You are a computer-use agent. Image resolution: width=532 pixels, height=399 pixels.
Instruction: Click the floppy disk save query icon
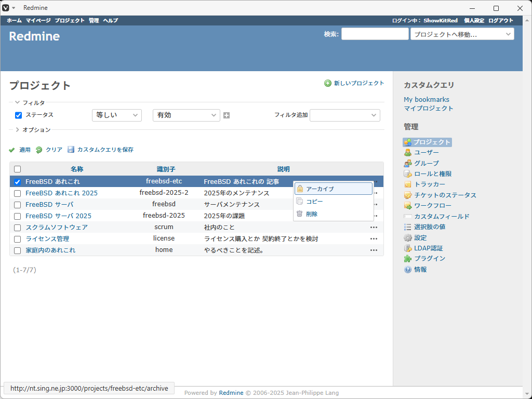[71, 150]
